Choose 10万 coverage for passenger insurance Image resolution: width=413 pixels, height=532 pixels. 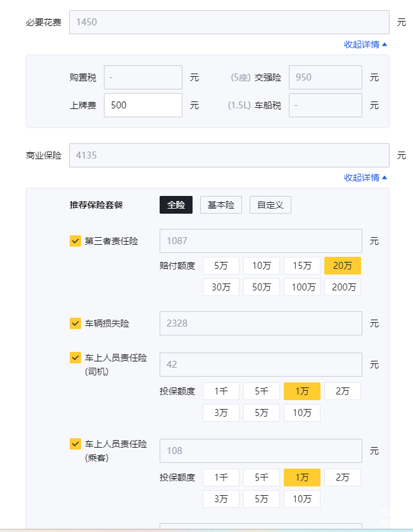(302, 499)
